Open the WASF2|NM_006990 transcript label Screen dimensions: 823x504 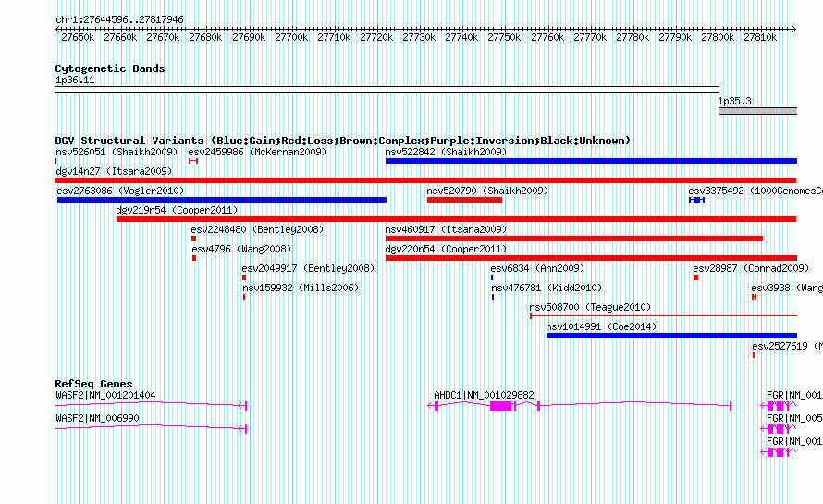click(97, 418)
